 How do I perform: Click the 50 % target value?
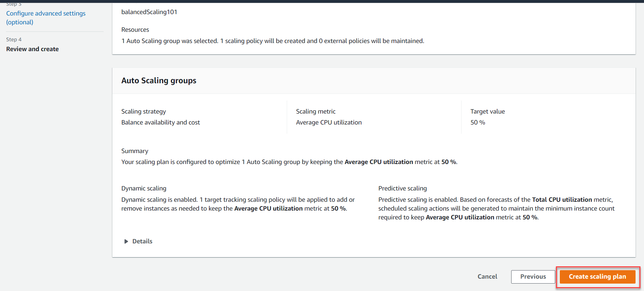coord(478,122)
